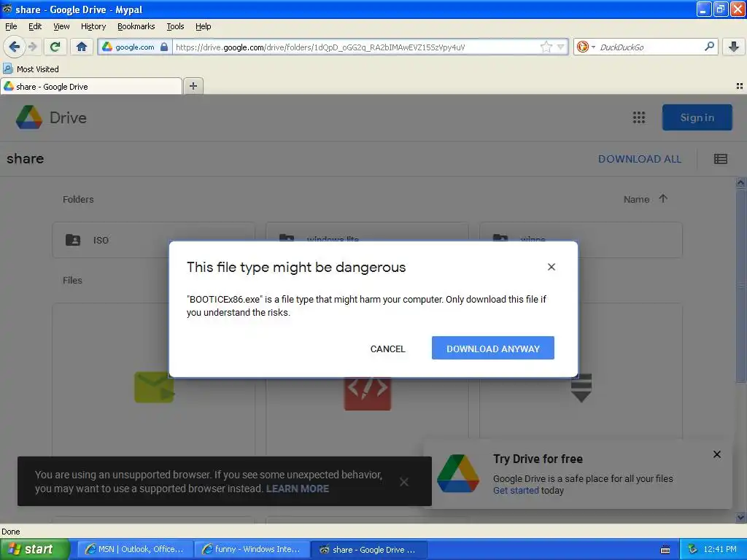Click the page scrollbar up arrow
The width and height of the screenshot is (747, 560).
(x=740, y=183)
